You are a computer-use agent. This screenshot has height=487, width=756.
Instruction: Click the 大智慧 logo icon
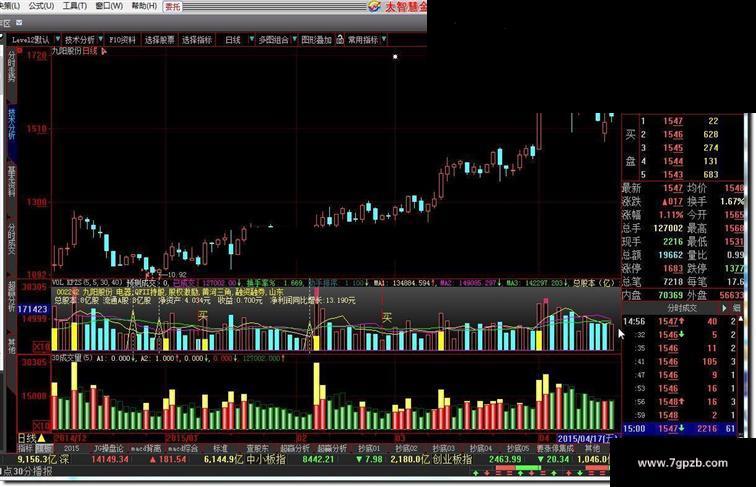(374, 6)
